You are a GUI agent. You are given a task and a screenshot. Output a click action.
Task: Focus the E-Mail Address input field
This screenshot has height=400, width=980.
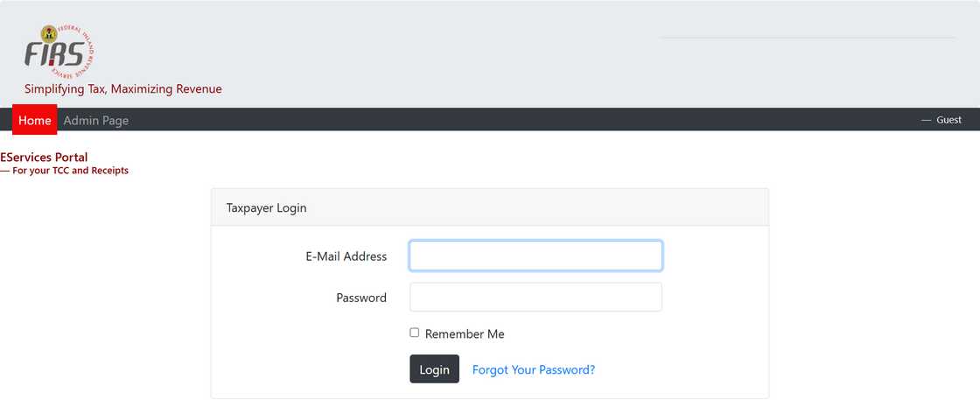pos(535,256)
